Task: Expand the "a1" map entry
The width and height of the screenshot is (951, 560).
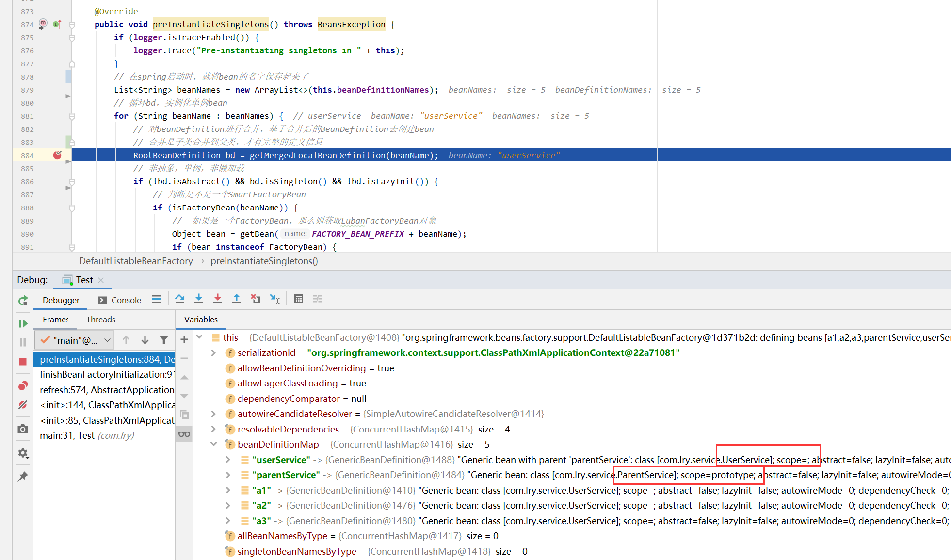Action: (228, 490)
